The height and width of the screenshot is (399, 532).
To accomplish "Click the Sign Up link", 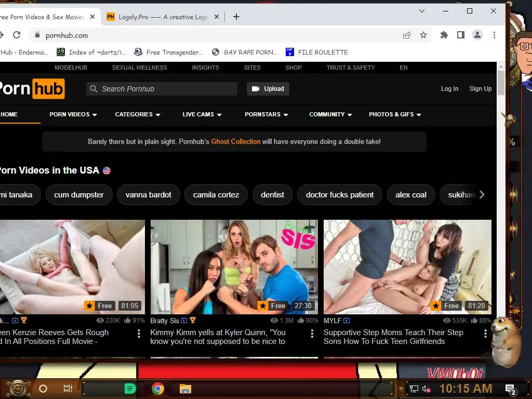I will 481,88.
